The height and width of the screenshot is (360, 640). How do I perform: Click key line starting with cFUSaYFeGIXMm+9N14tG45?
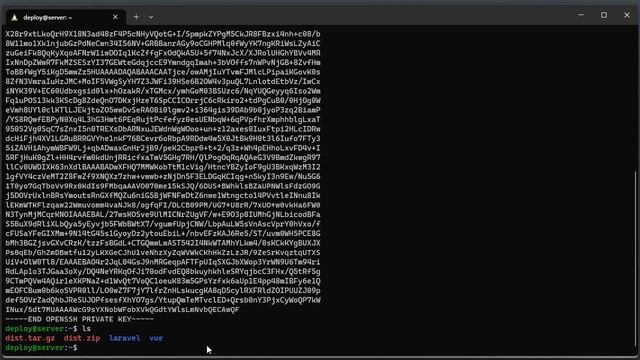click(x=163, y=233)
